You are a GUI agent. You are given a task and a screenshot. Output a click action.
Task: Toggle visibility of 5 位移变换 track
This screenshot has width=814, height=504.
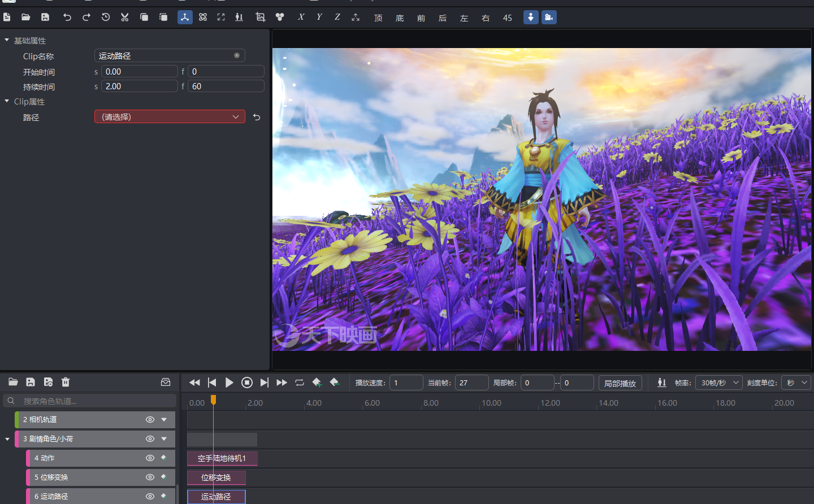[x=150, y=477]
